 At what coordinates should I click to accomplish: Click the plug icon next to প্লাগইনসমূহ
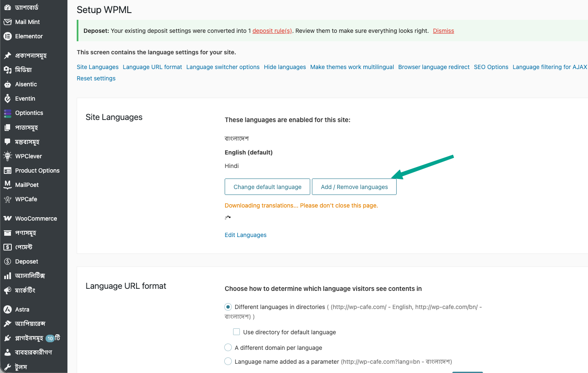pyautogui.click(x=8, y=338)
